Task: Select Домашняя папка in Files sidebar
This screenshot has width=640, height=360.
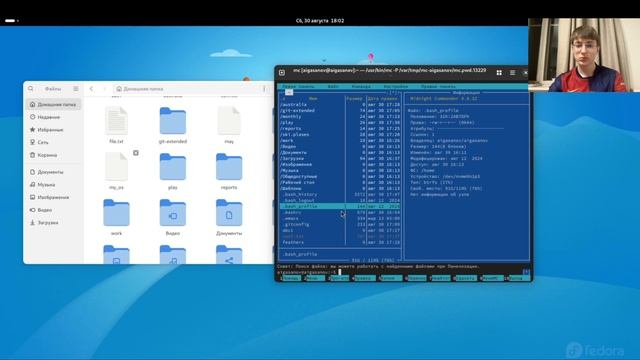Action: coord(53,104)
